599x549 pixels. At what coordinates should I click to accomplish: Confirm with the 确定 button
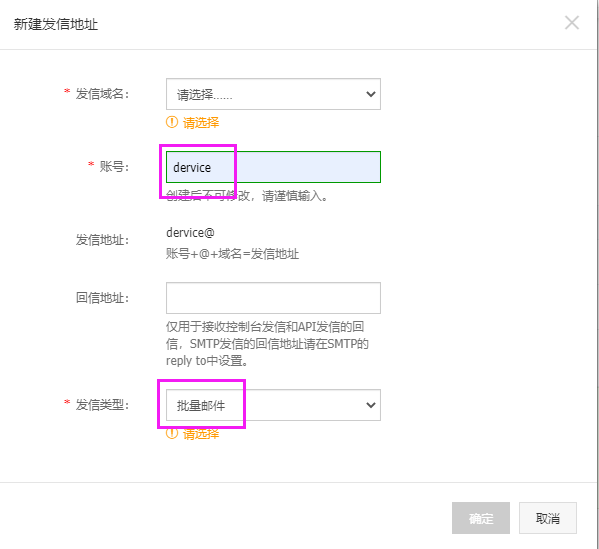pyautogui.click(x=481, y=518)
